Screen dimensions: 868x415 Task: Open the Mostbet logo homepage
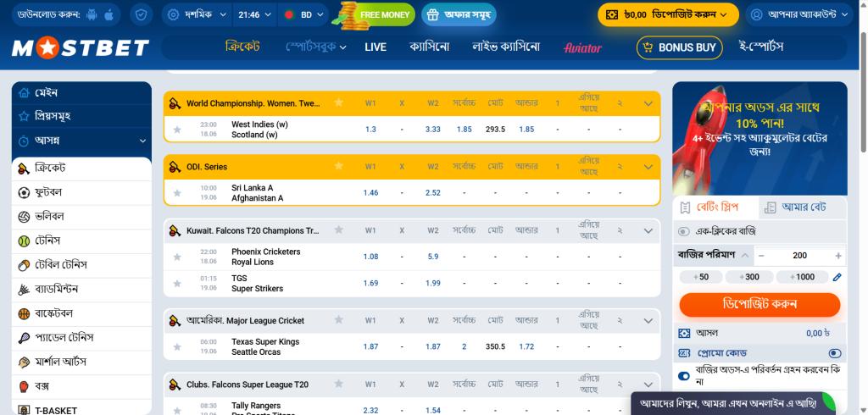[81, 48]
